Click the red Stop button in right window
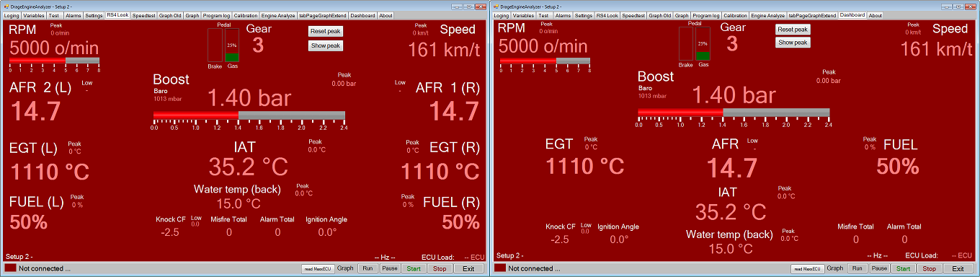This screenshot has height=277, width=980. tap(930, 268)
